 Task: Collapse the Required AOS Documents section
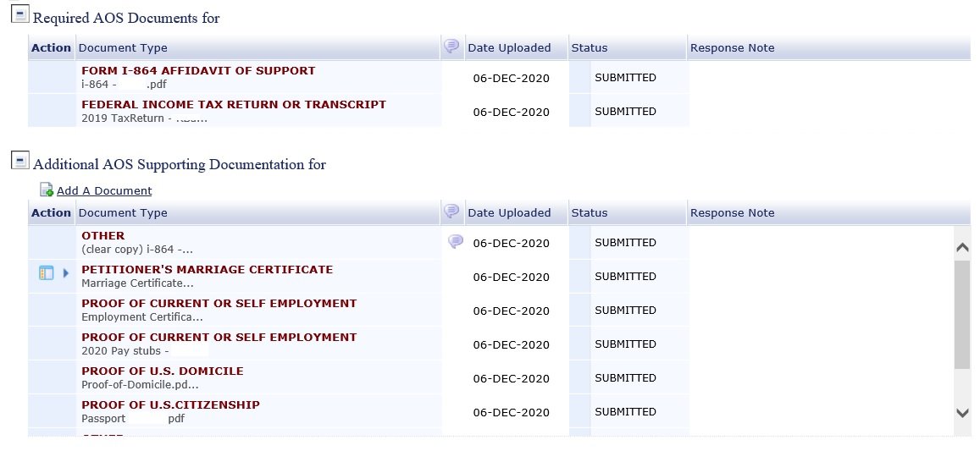(20, 14)
